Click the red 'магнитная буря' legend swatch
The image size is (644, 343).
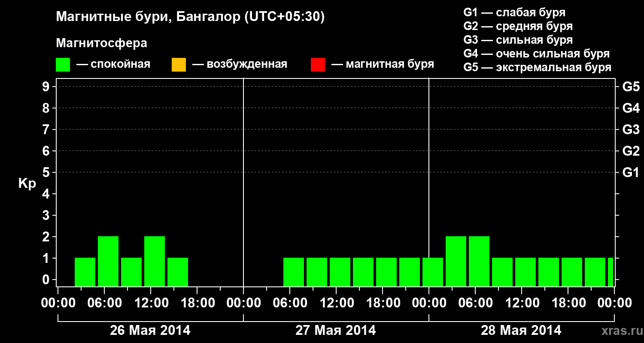click(318, 65)
